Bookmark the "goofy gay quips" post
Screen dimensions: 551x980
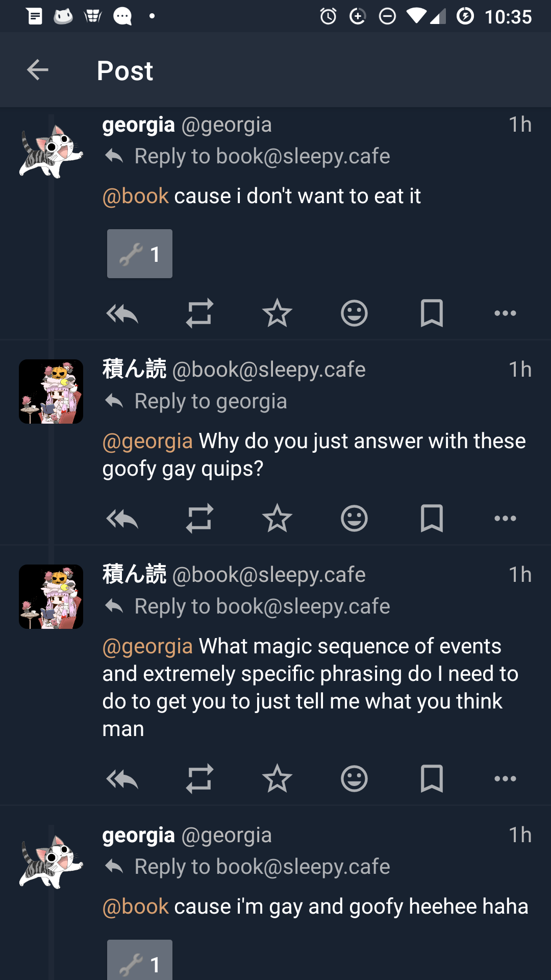(432, 519)
